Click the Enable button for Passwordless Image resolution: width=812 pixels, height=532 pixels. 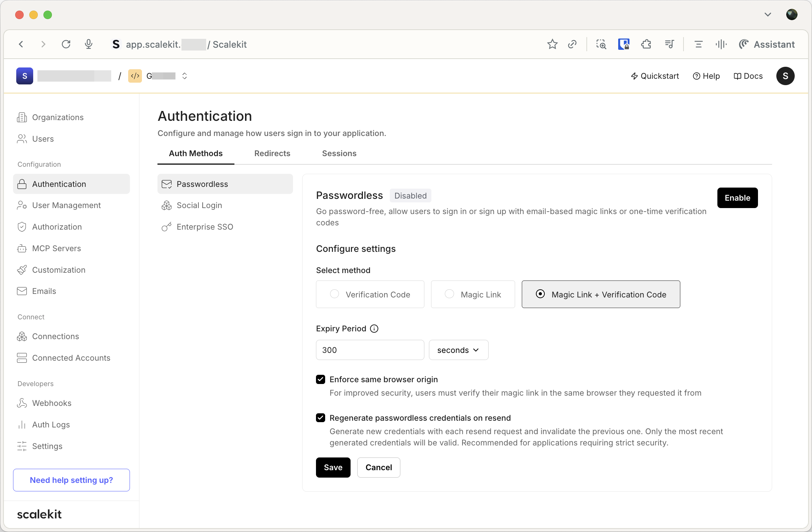point(737,198)
